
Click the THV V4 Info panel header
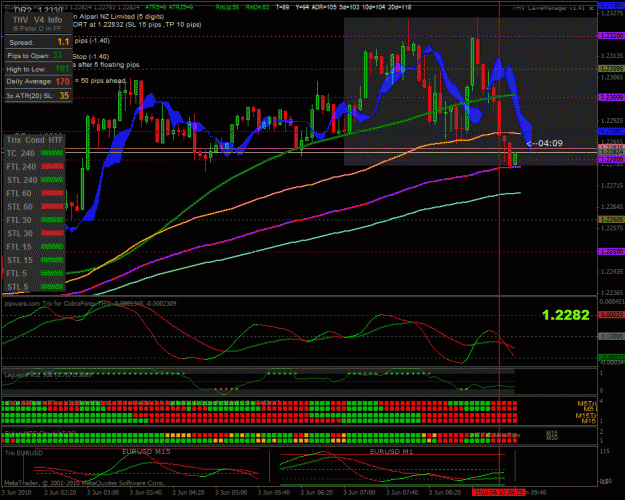click(38, 20)
